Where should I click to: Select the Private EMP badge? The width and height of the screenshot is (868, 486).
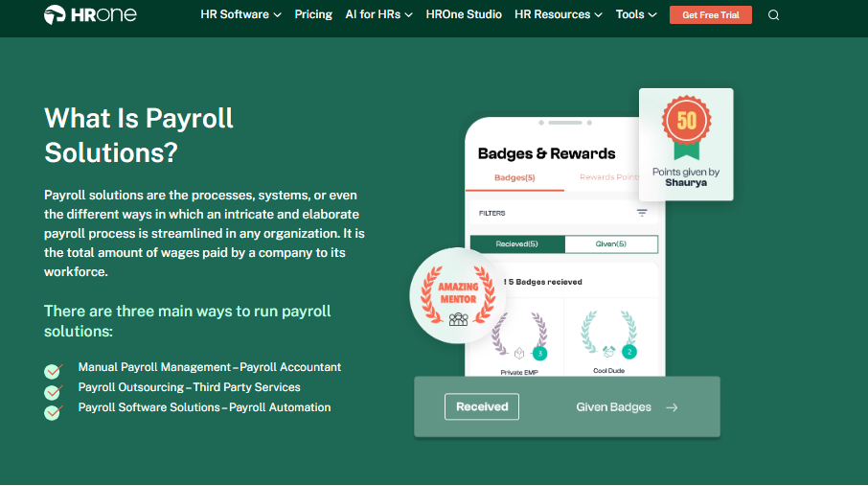519,342
